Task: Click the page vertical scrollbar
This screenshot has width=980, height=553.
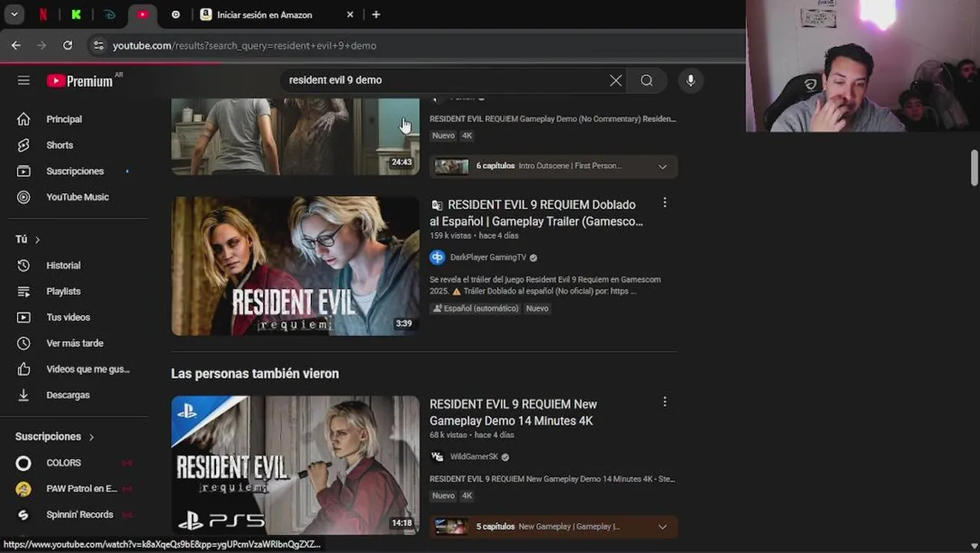Action: [x=974, y=167]
